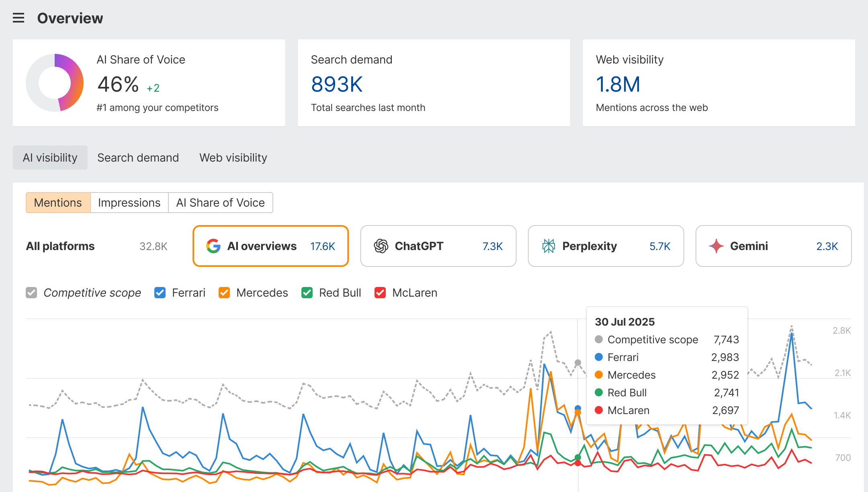Viewport: 868px width, 492px height.
Task: Click the Perplexity filter card
Action: pos(606,246)
